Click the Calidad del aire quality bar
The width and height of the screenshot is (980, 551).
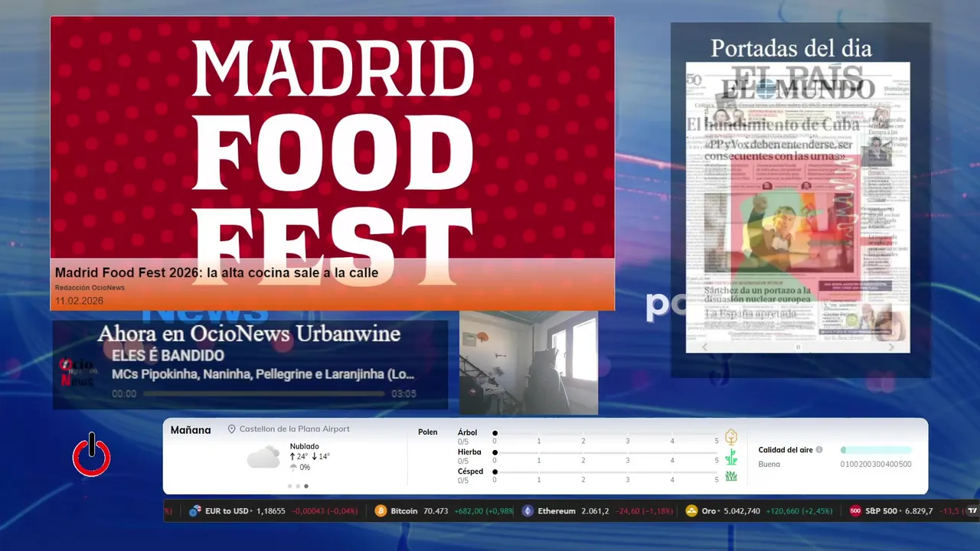click(x=876, y=450)
